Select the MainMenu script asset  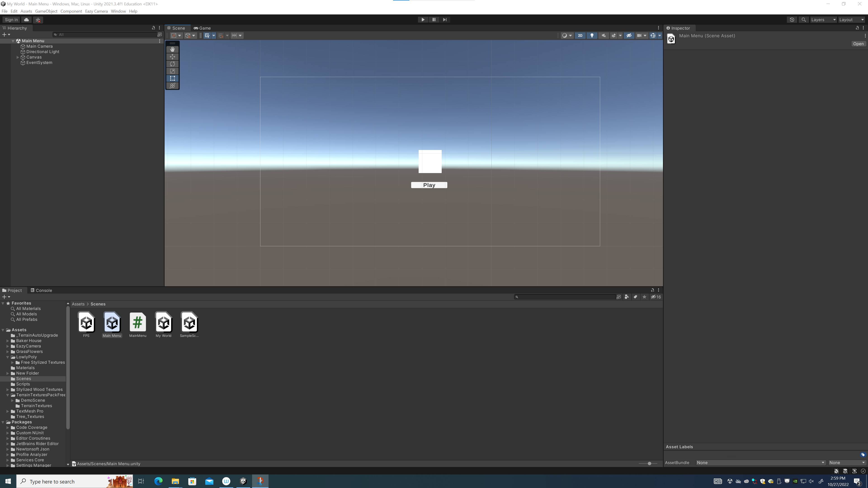point(138,324)
